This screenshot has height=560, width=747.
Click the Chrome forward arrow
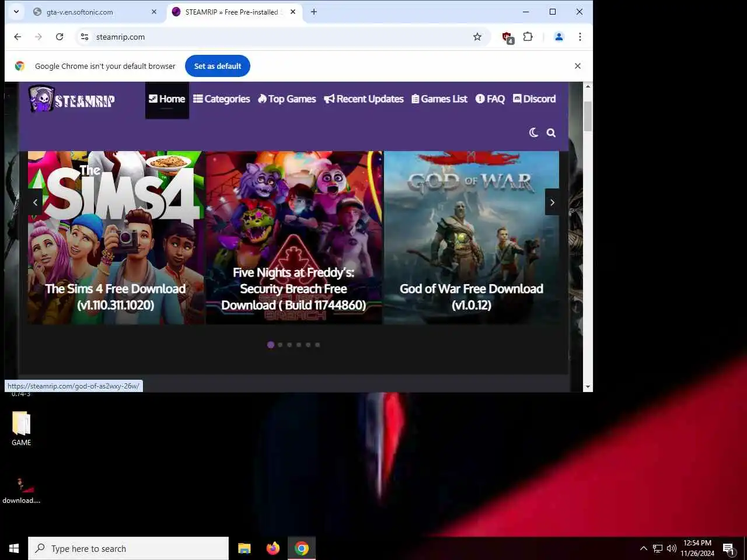pyautogui.click(x=39, y=37)
